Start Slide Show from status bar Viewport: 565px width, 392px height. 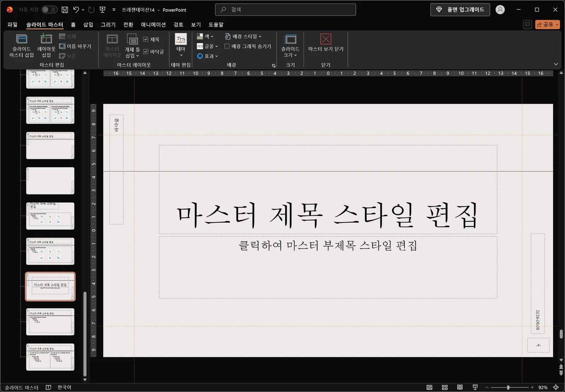(475, 387)
